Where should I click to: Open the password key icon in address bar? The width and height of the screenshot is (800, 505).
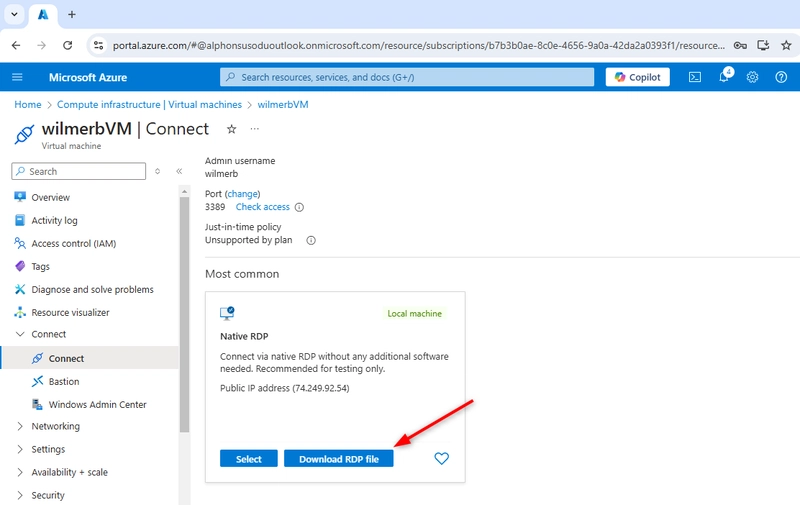point(740,45)
